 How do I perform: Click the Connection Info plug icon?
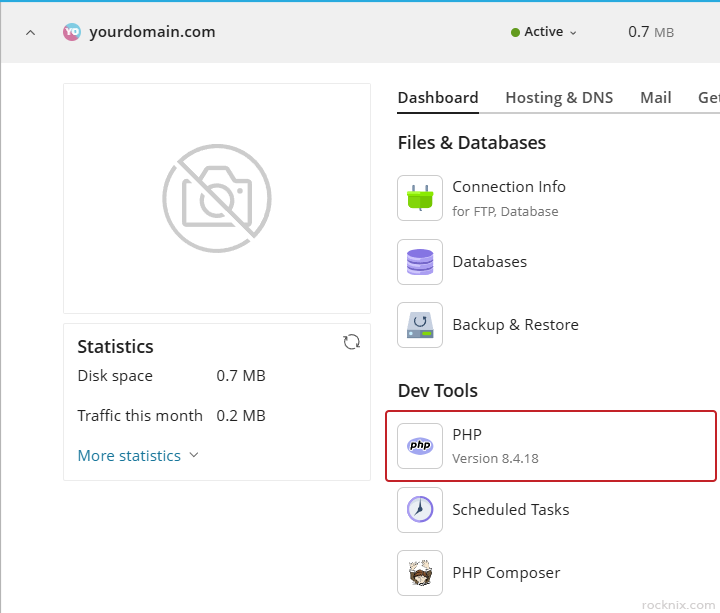(420, 198)
